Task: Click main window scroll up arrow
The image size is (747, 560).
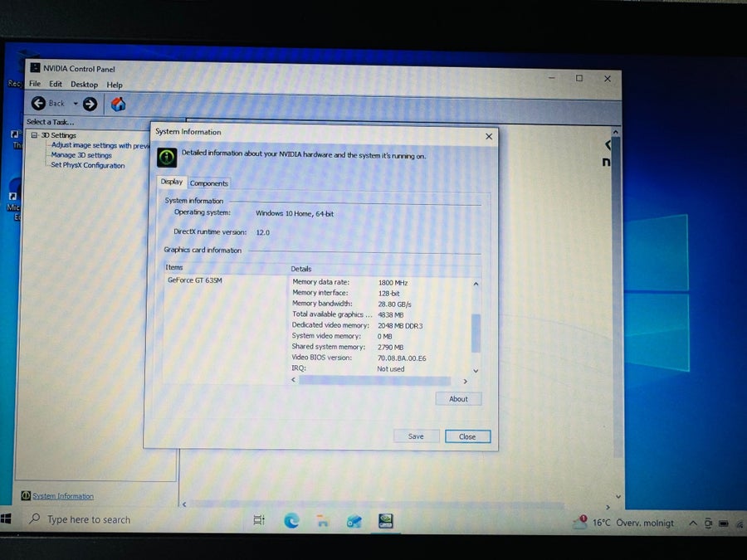Action: tap(616, 131)
